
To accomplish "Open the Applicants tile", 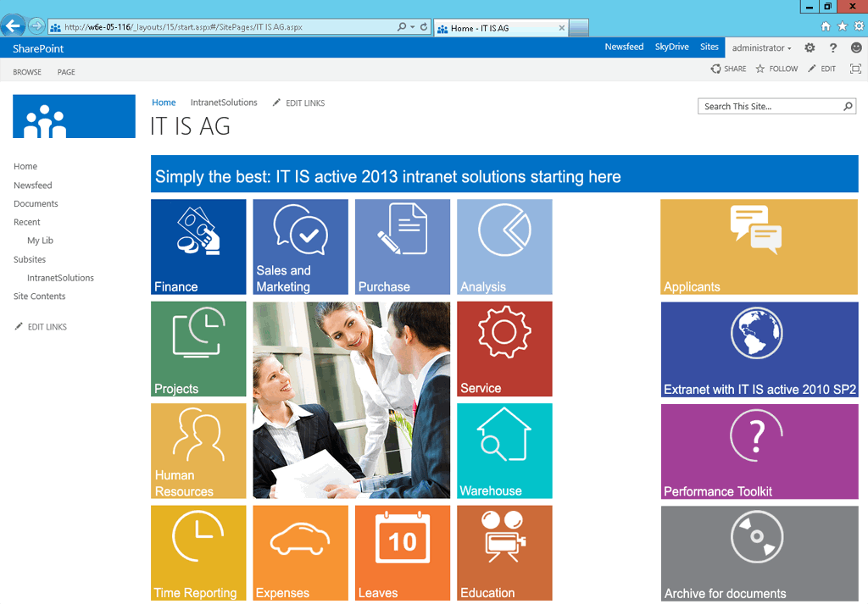I will [x=759, y=247].
